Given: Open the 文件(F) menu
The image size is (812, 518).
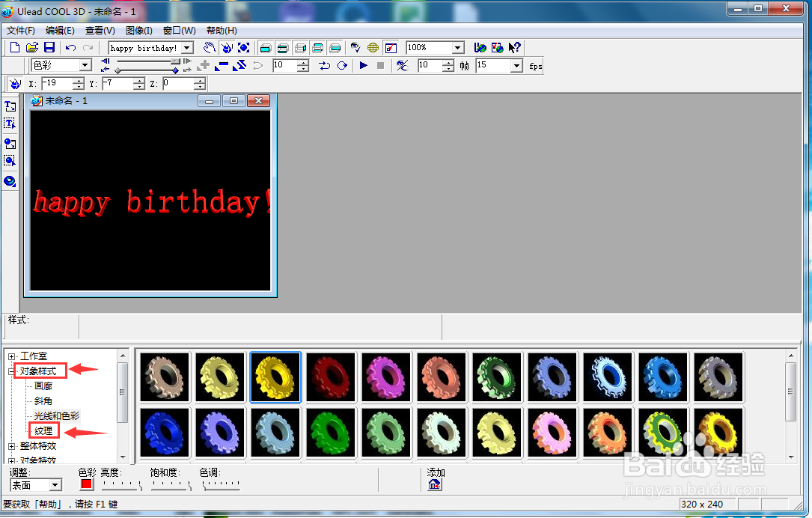Looking at the screenshot, I should click(21, 31).
